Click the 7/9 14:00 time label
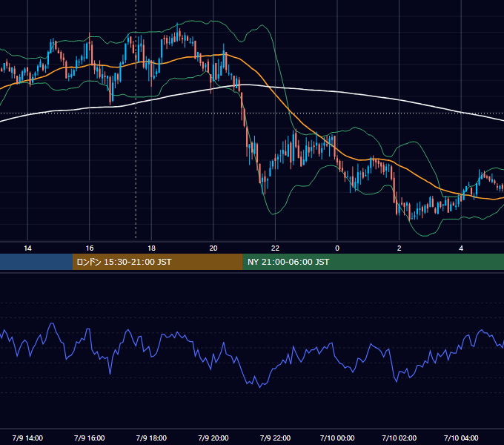 27,438
